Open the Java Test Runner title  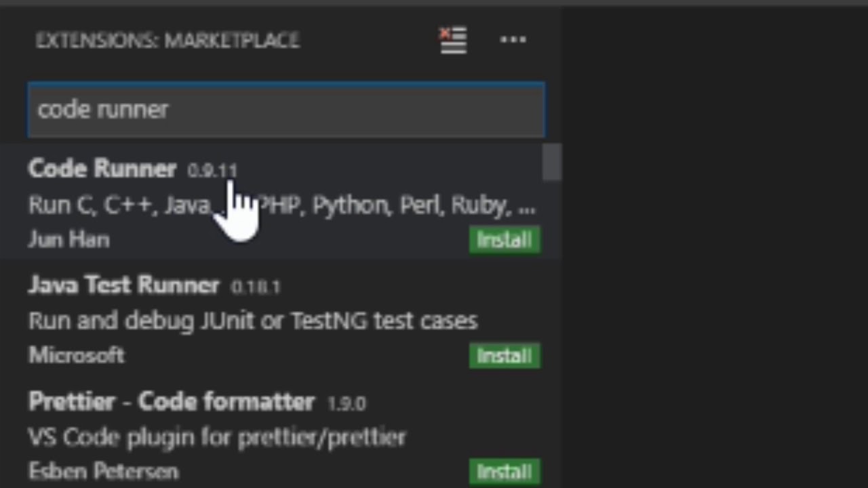point(124,285)
